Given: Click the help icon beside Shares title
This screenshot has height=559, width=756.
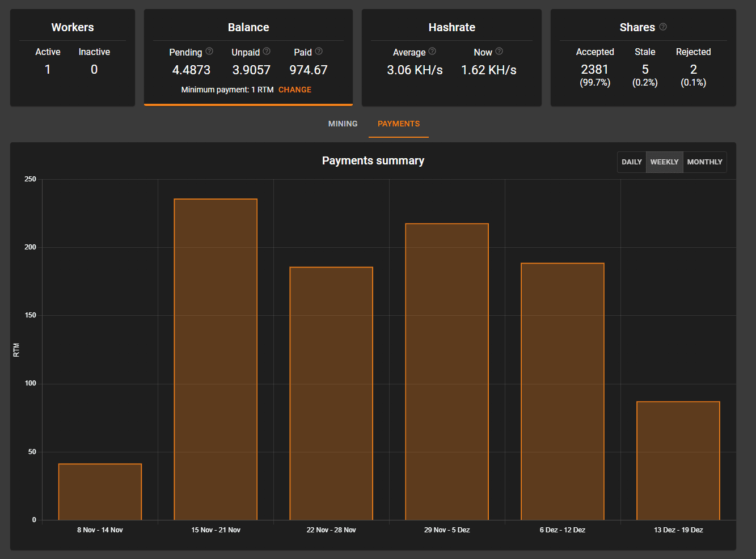Looking at the screenshot, I should pos(663,27).
